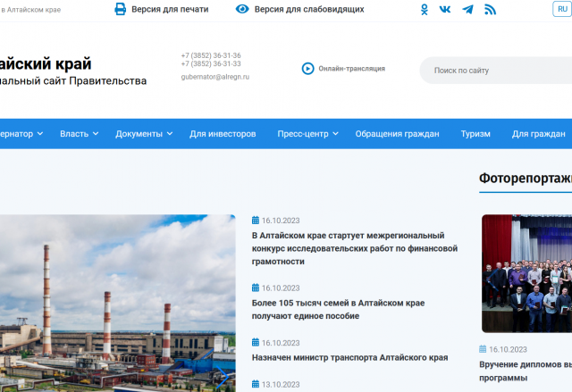Viewport: 572px width, 392px height.
Task: Open 'Версия для слабовидящих' link
Action: pyautogui.click(x=309, y=9)
